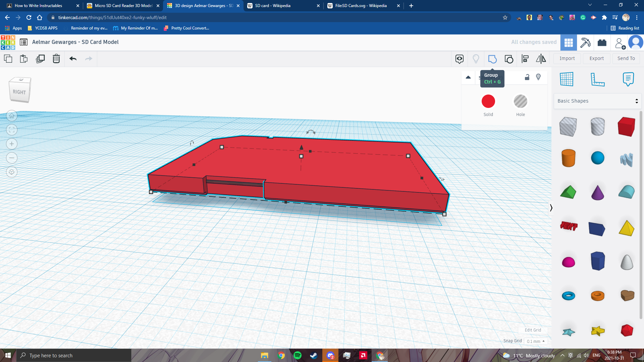
Task: Click the Export button
Action: pos(596,58)
